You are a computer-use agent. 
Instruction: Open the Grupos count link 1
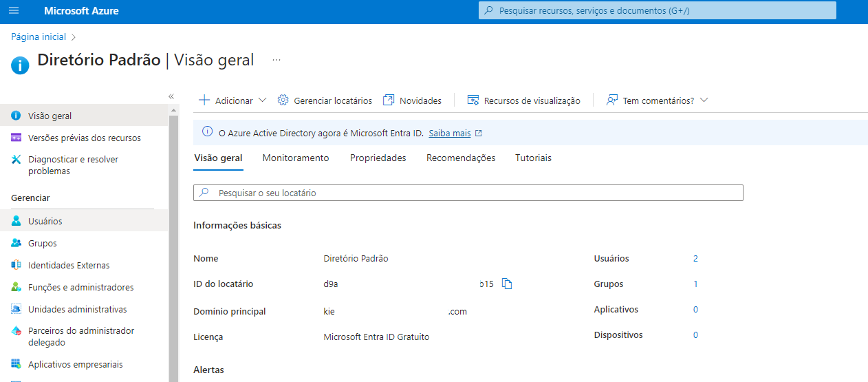pyautogui.click(x=695, y=284)
